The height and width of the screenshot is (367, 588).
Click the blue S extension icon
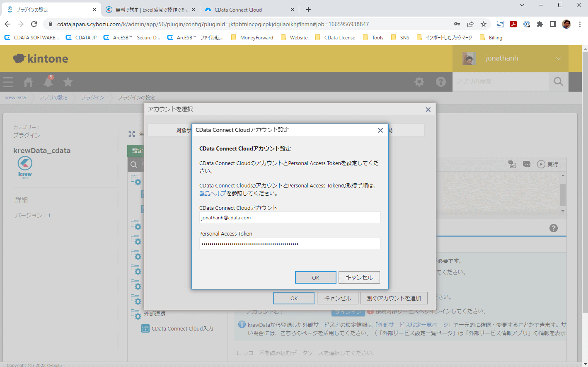(x=500, y=24)
